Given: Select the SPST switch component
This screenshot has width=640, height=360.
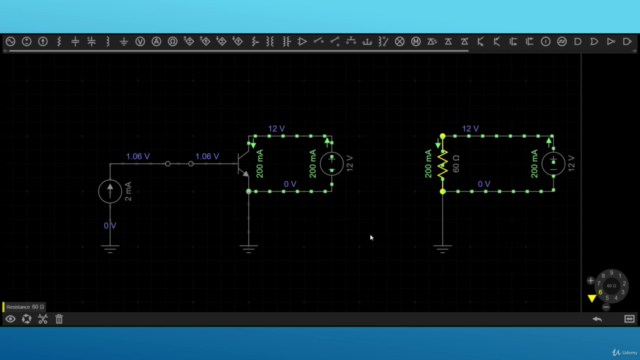Looking at the screenshot, I should (x=318, y=42).
